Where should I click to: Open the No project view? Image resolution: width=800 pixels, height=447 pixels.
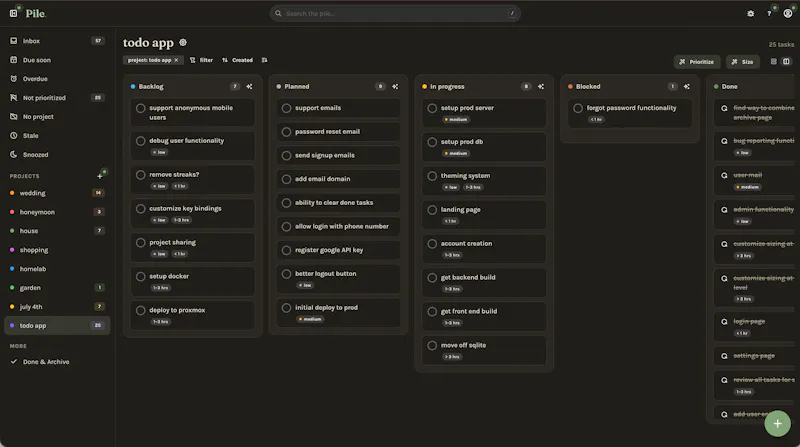pos(57,116)
